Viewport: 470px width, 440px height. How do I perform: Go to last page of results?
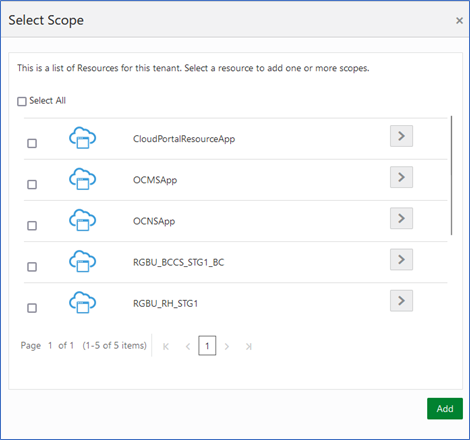coord(249,347)
